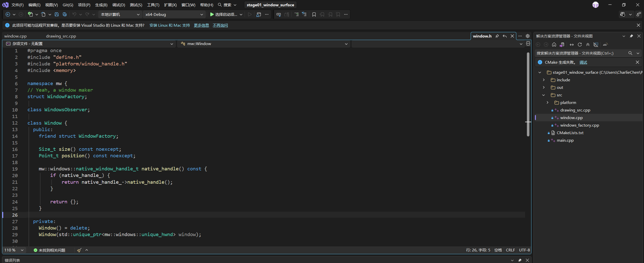Open the Git menu
The height and width of the screenshot is (263, 644).
68,5
